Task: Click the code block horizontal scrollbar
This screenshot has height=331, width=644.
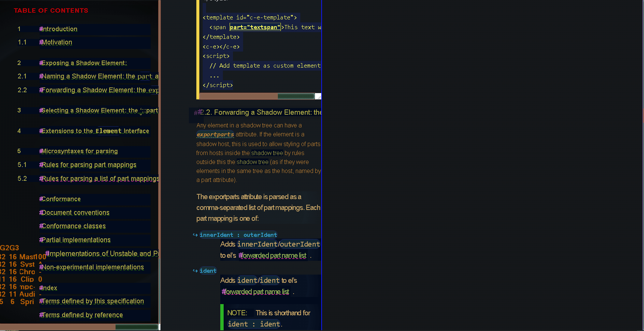Action: [x=257, y=96]
